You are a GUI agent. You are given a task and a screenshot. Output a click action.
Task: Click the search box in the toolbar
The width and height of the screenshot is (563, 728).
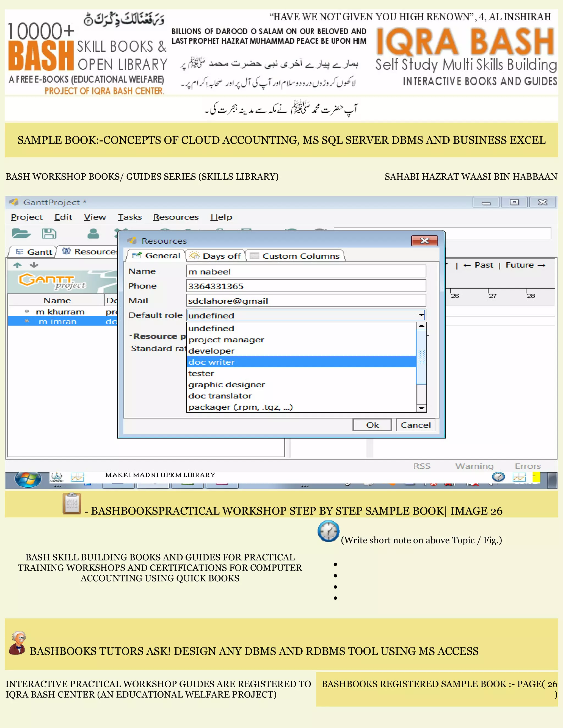[498, 233]
